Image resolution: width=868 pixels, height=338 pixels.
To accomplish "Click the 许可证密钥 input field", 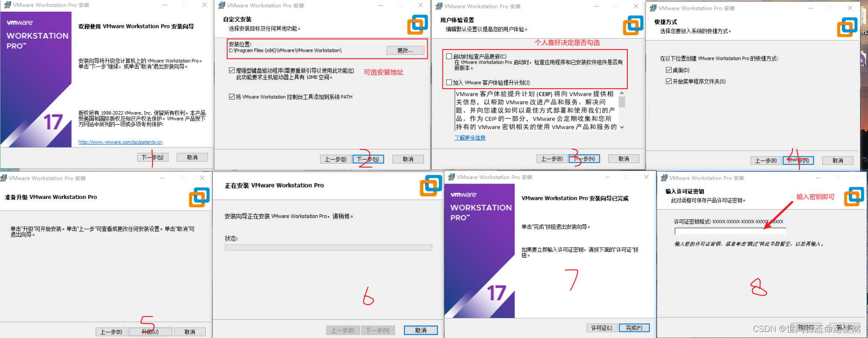I will [x=730, y=231].
